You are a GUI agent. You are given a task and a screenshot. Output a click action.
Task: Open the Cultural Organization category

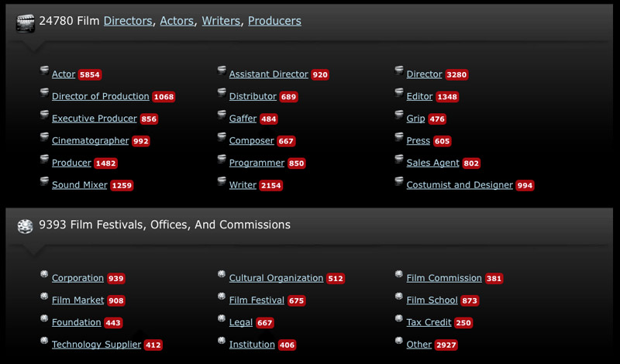(276, 278)
